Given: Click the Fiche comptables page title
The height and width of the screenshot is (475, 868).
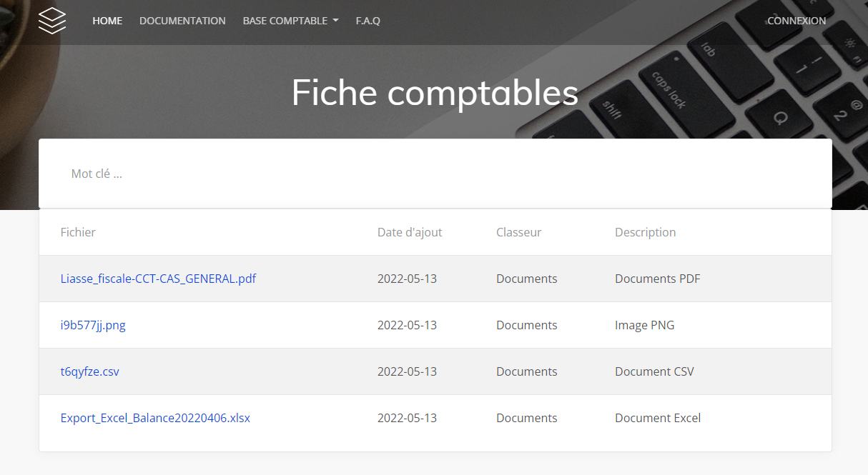Looking at the screenshot, I should point(434,93).
